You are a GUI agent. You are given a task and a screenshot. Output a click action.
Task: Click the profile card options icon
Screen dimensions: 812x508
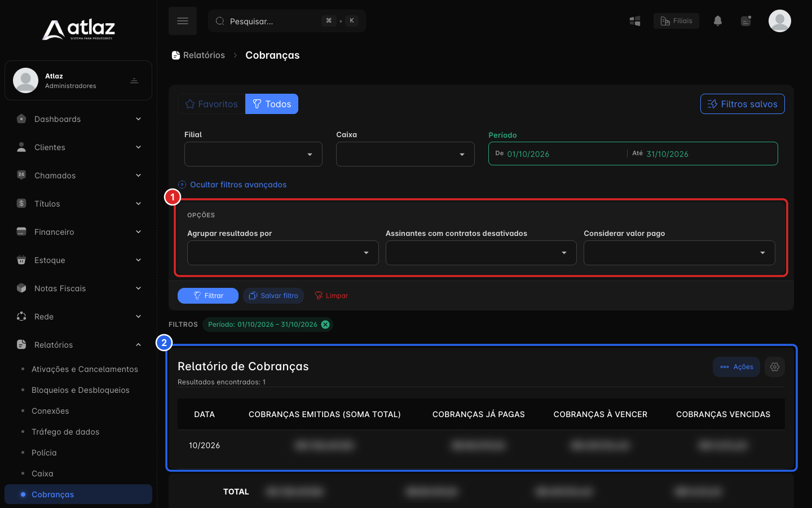(134, 81)
